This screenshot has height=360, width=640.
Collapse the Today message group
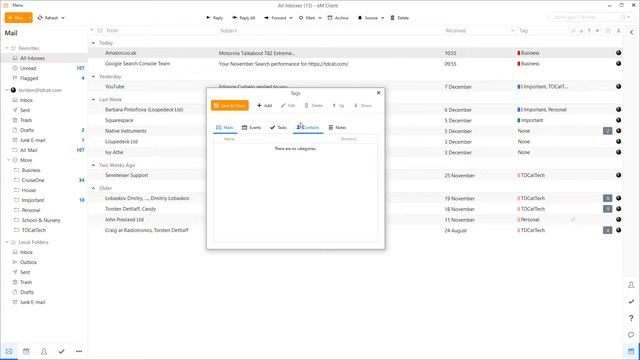93,43
